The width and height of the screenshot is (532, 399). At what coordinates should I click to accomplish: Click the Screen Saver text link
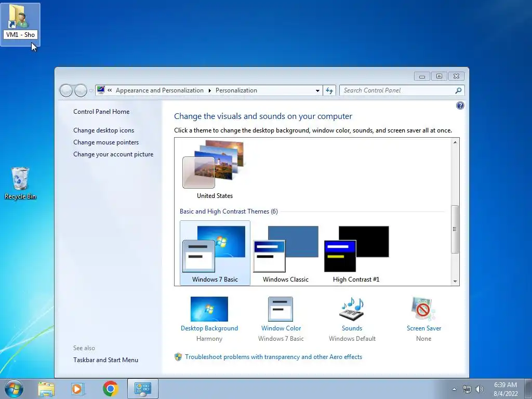[x=424, y=328]
